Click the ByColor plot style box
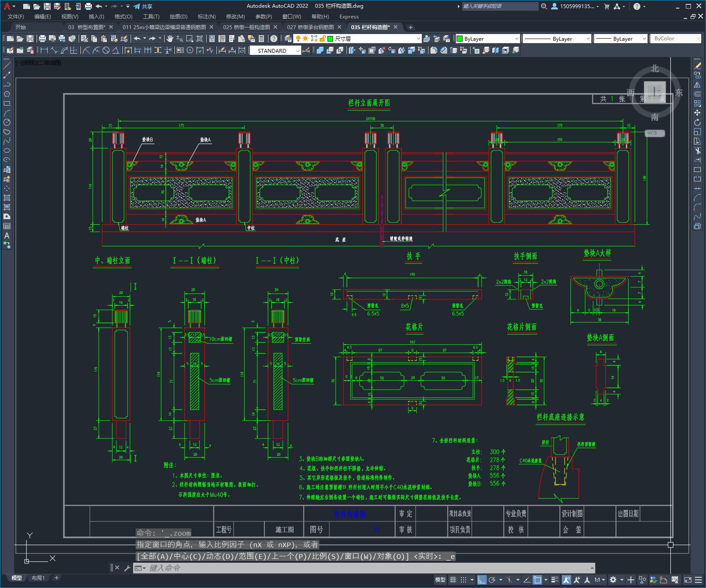The width and height of the screenshot is (706, 588). pyautogui.click(x=676, y=39)
